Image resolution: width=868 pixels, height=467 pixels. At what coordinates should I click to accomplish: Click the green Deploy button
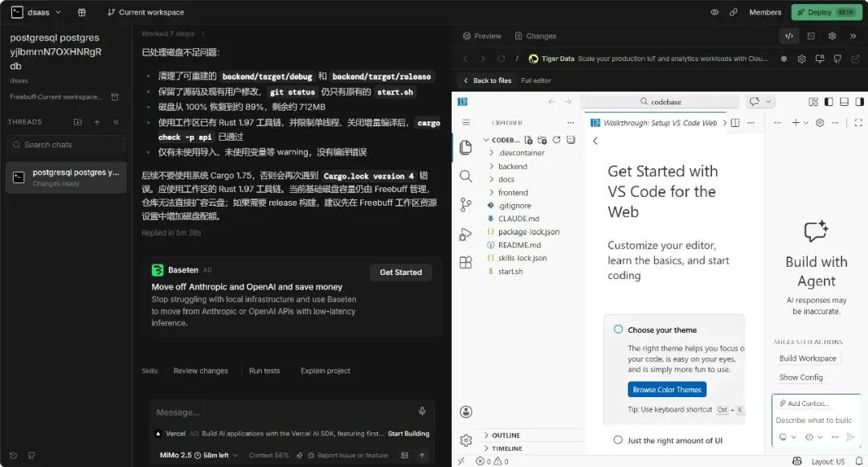pyautogui.click(x=826, y=12)
